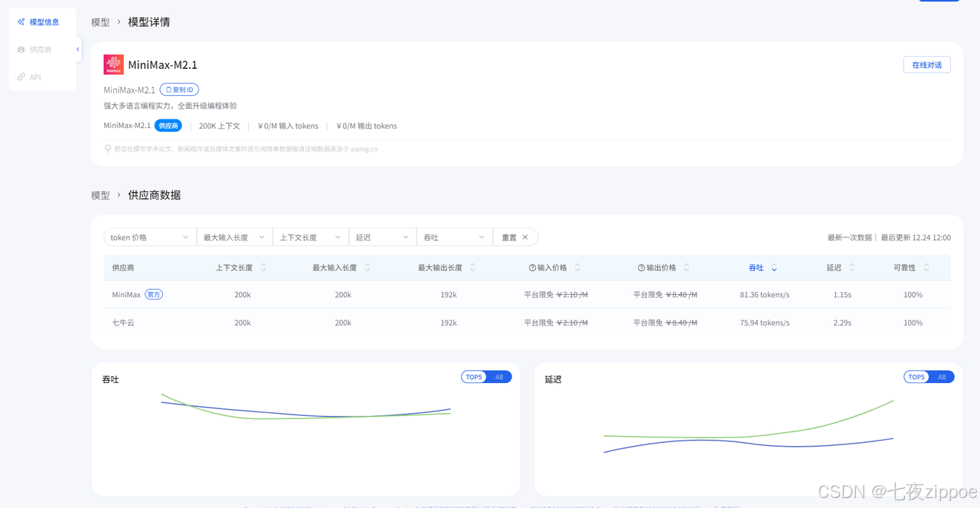Click 最后更新 12.24 12:00 timestamp
This screenshot has height=508, width=980.
(916, 238)
